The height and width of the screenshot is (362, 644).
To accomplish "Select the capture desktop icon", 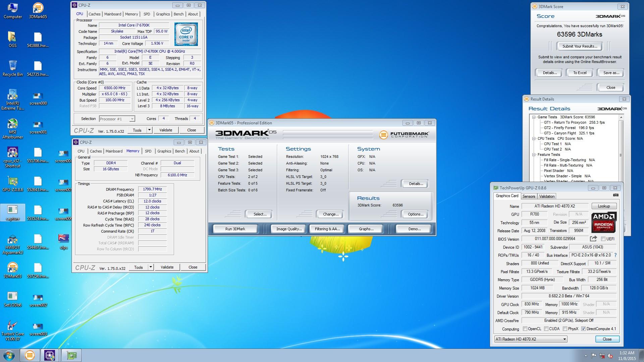I will pos(12,213).
